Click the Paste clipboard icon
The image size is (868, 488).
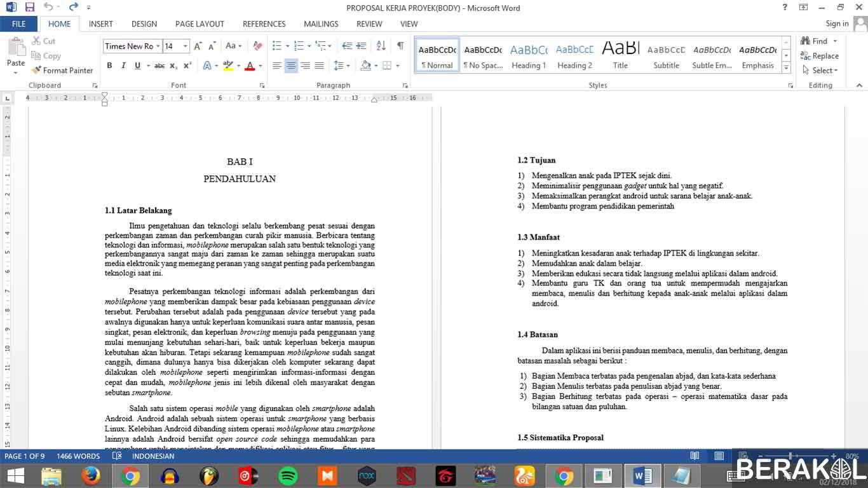click(x=16, y=48)
